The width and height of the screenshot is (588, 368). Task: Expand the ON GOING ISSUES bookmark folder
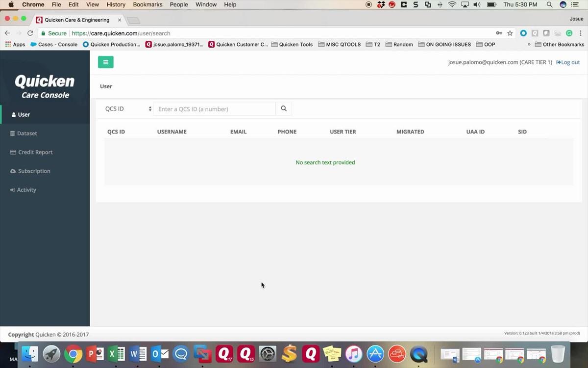(x=444, y=44)
